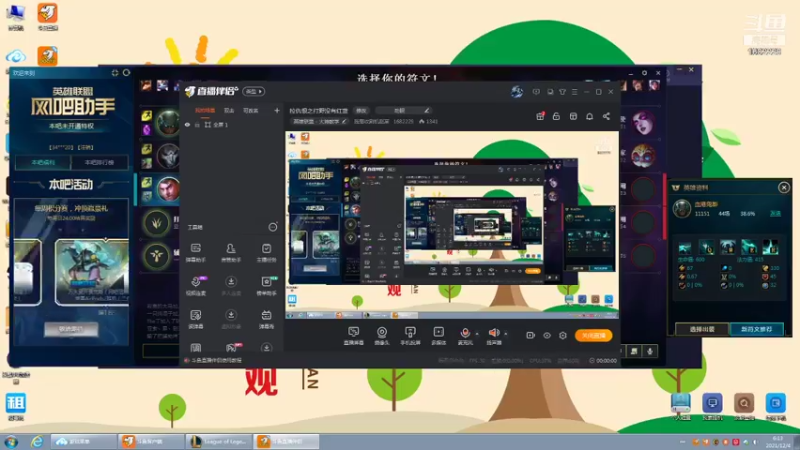Expand speaker options arrow
Screen dimensions: 800x450
tap(506, 334)
